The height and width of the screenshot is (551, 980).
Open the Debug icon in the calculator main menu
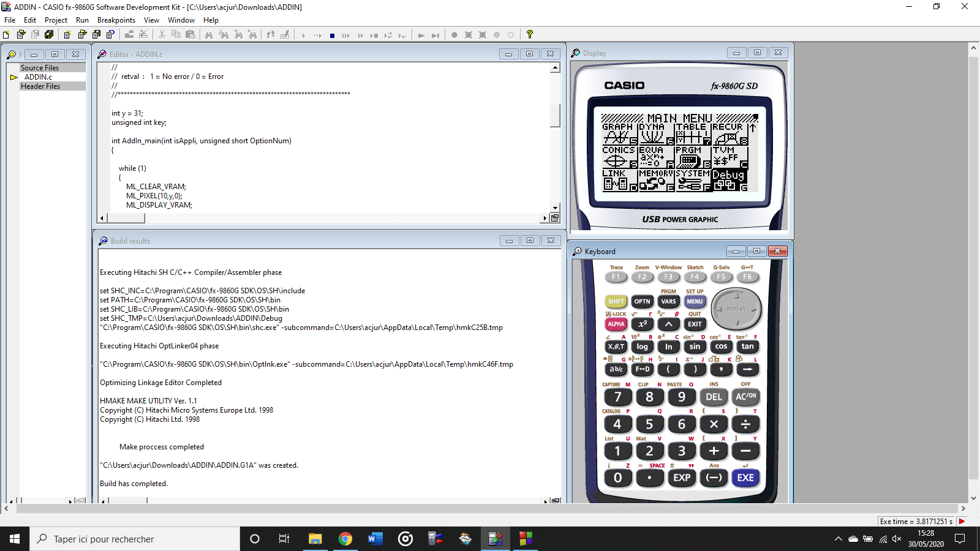click(729, 180)
